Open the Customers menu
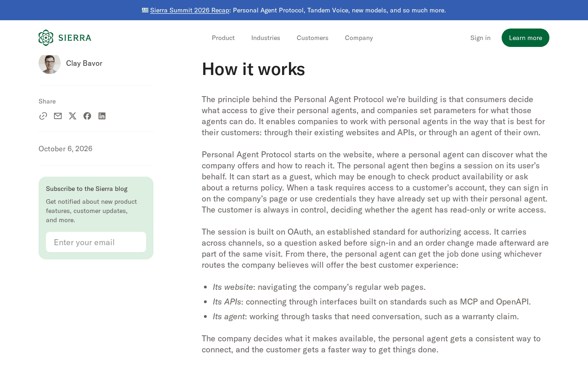 coord(312,38)
